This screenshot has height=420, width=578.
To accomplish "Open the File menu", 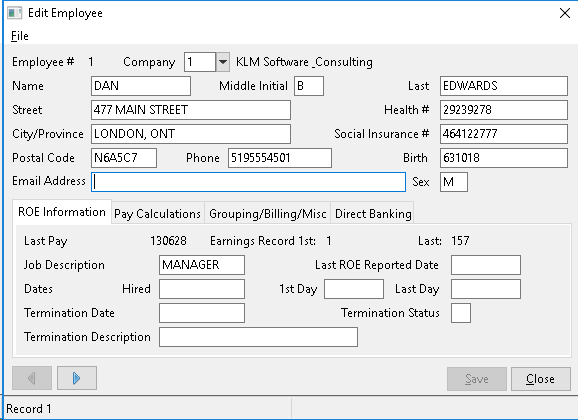I will [20, 36].
